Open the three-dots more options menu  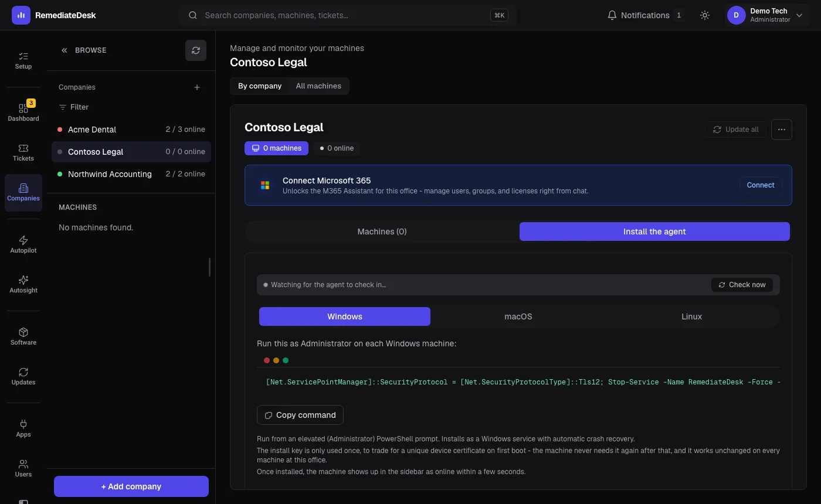click(782, 130)
